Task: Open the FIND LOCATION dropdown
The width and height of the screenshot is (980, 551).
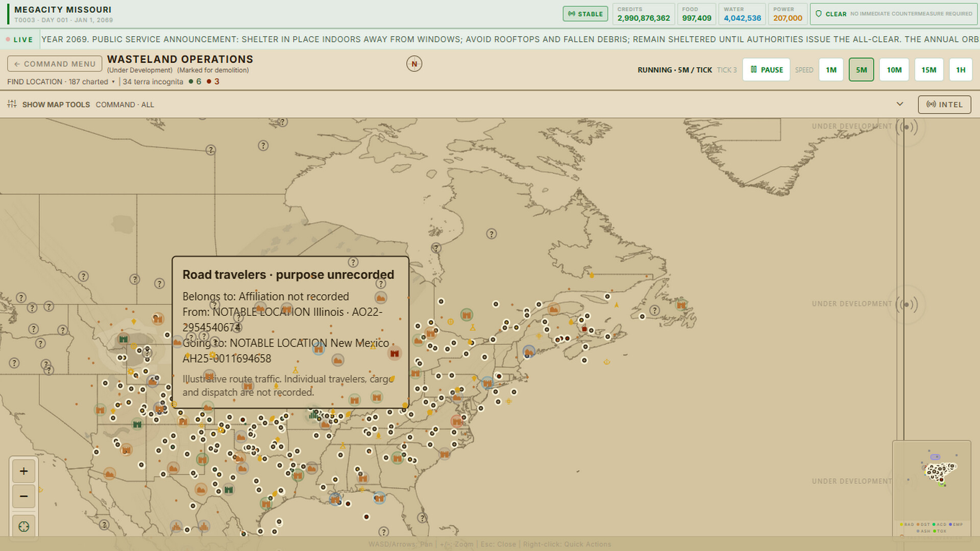Action: 61,82
